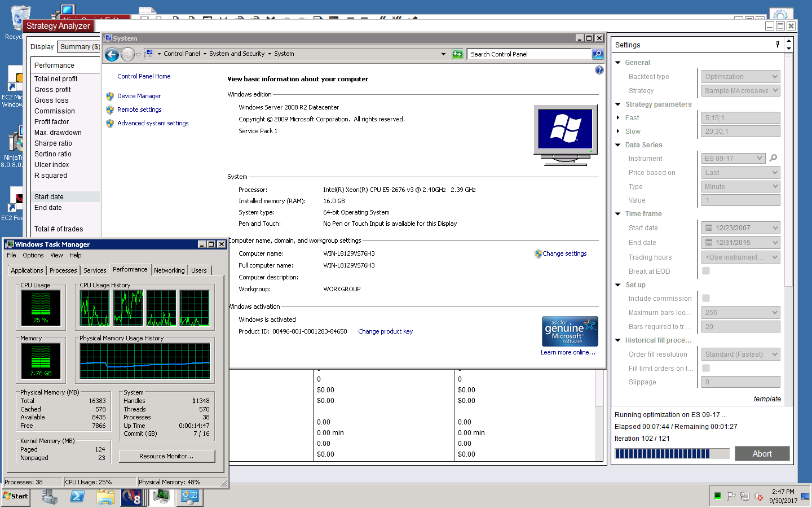
Task: Click the Search Control Panel field
Action: point(529,54)
